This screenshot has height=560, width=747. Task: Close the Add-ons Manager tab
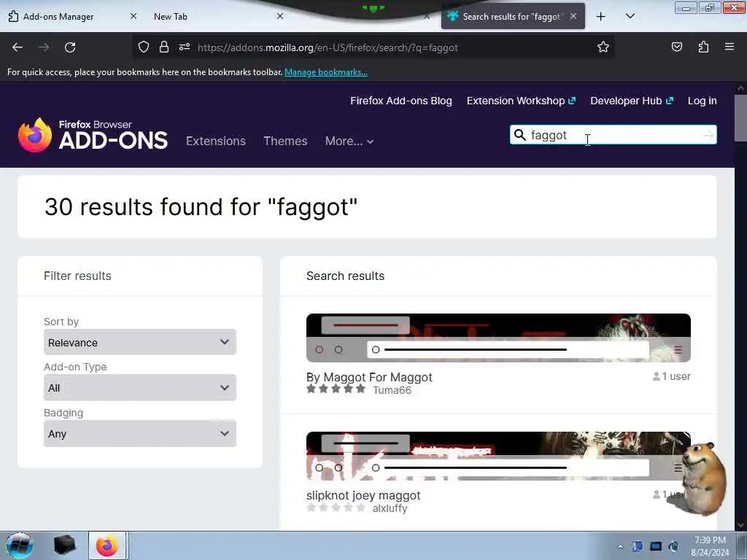[x=133, y=16]
